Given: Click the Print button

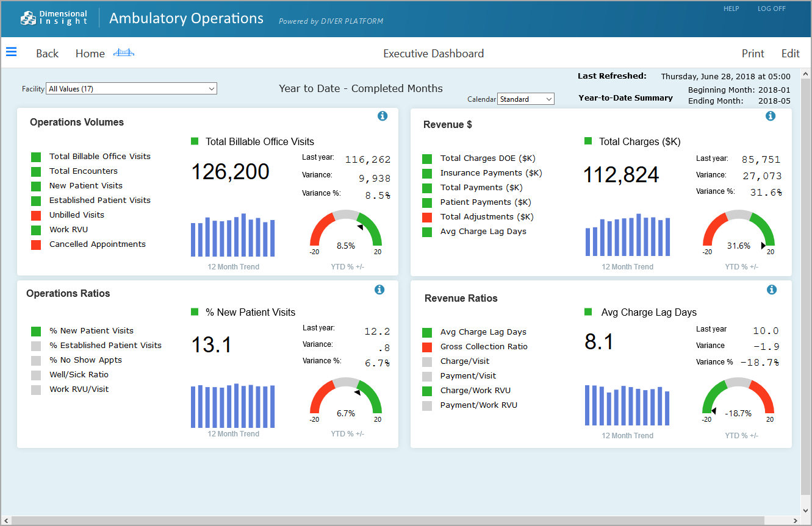Looking at the screenshot, I should click(753, 54).
